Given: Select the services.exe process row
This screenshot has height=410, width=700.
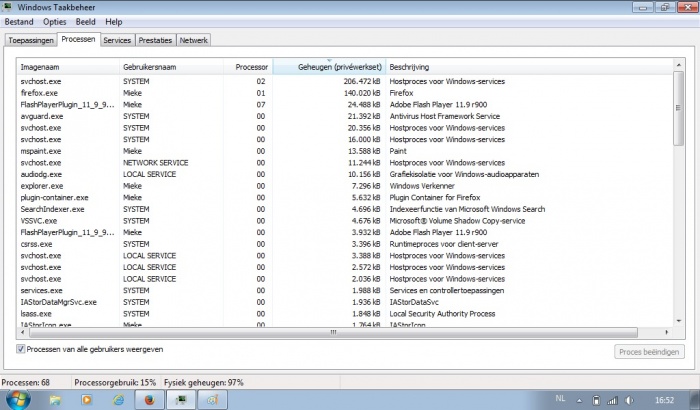Looking at the screenshot, I should (x=345, y=290).
